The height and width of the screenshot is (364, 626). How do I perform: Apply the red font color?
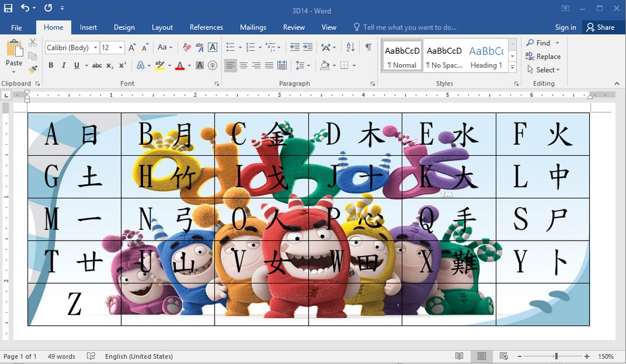(x=180, y=65)
